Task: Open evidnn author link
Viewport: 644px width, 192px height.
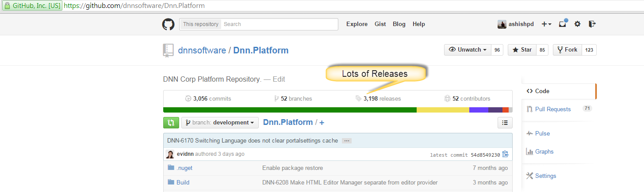Action: 185,154
